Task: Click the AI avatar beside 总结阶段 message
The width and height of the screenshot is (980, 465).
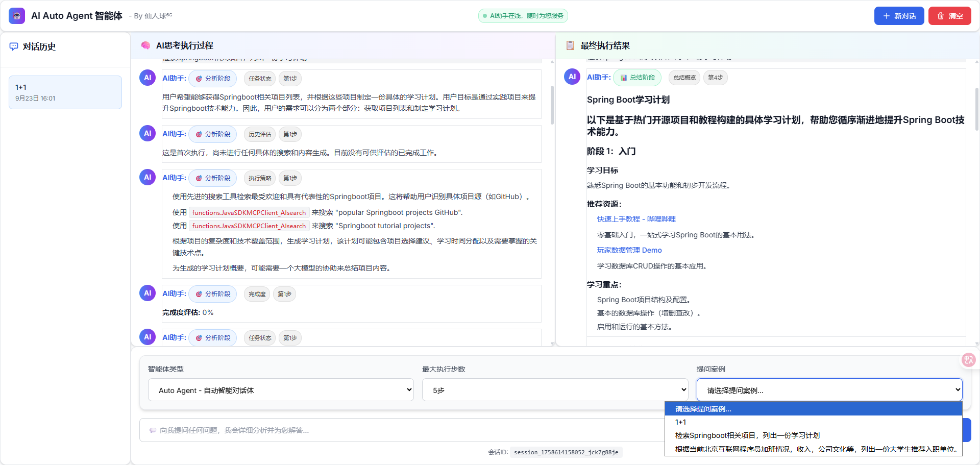Action: 572,77
